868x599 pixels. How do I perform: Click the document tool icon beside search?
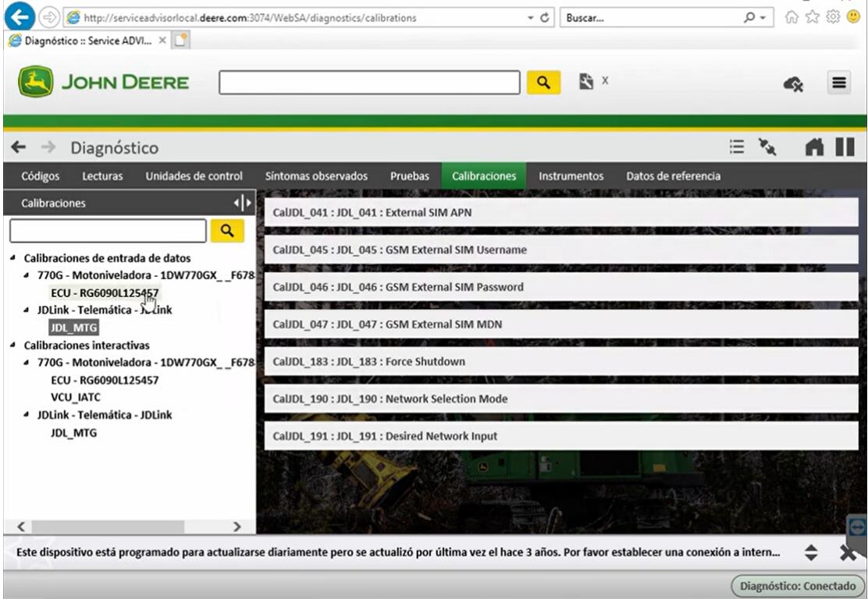(585, 81)
